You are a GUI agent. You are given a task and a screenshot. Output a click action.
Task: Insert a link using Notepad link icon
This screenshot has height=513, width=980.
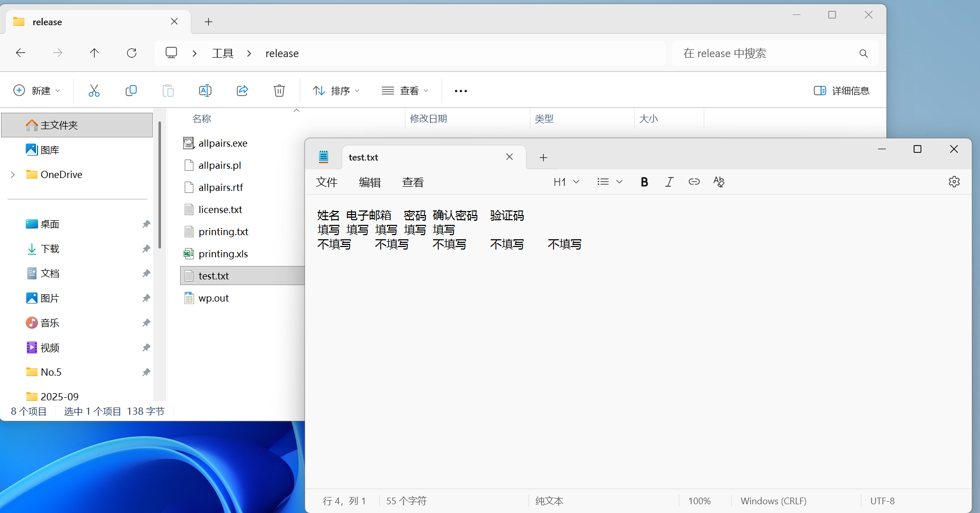[694, 182]
